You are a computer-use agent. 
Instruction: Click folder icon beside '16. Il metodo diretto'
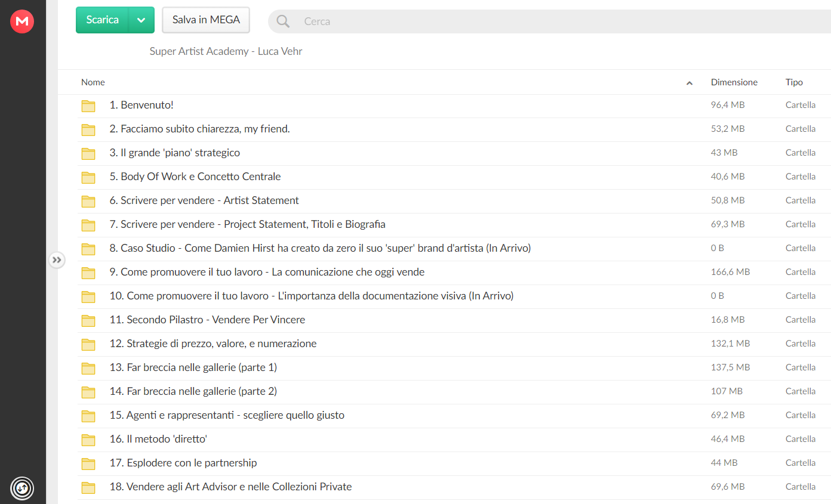coord(88,440)
